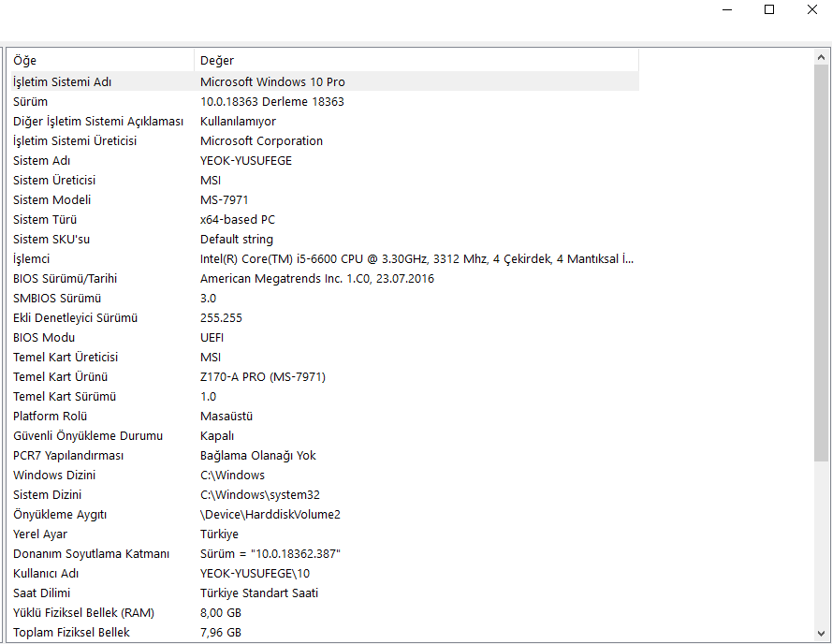Click the 255.255 value
Viewport: 832px width, 644px height.
tap(221, 317)
